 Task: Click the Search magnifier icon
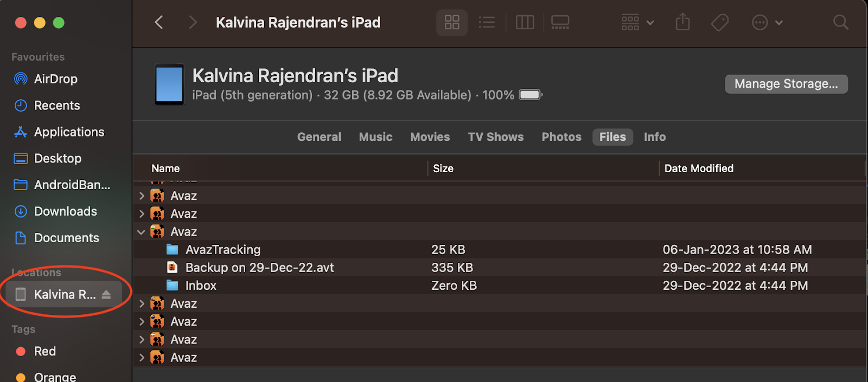pyautogui.click(x=840, y=22)
